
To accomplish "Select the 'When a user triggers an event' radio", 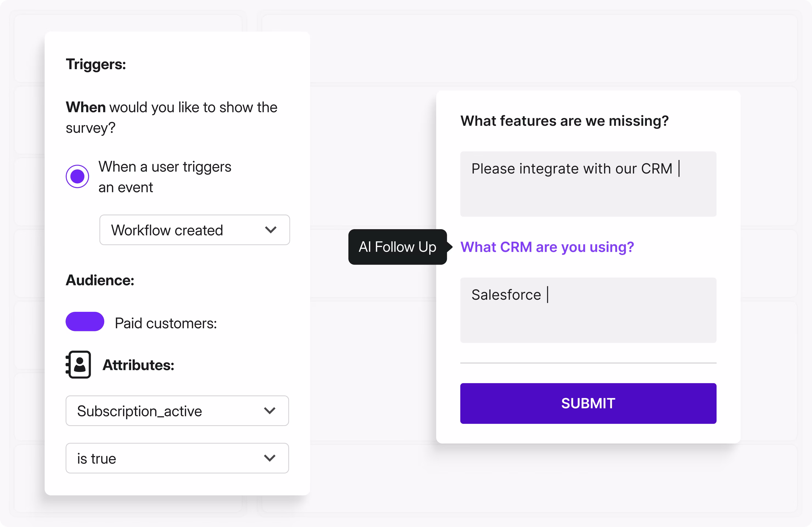I will (77, 176).
